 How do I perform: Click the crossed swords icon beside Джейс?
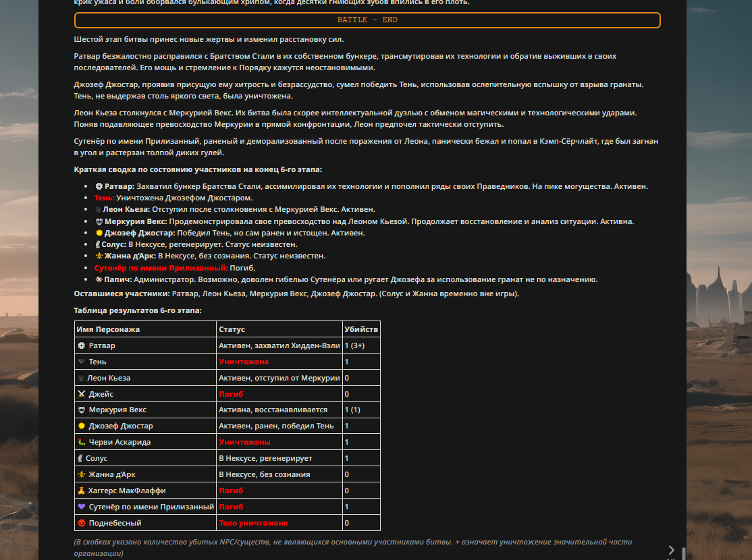click(x=82, y=394)
